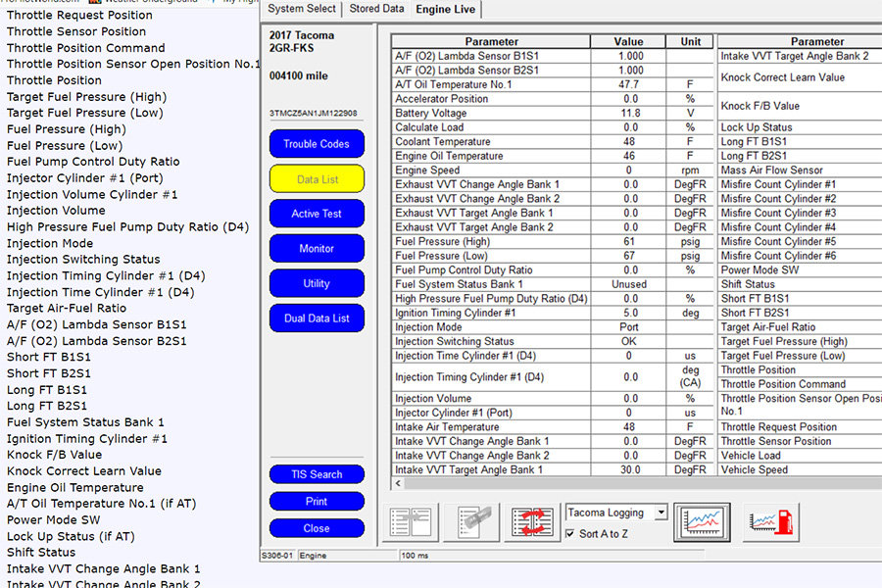Click the blue Close button
Image resolution: width=882 pixels, height=588 pixels.
(317, 528)
